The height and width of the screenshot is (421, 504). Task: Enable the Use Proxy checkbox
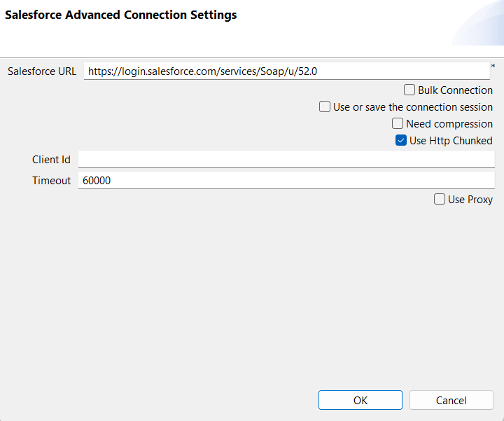point(440,200)
